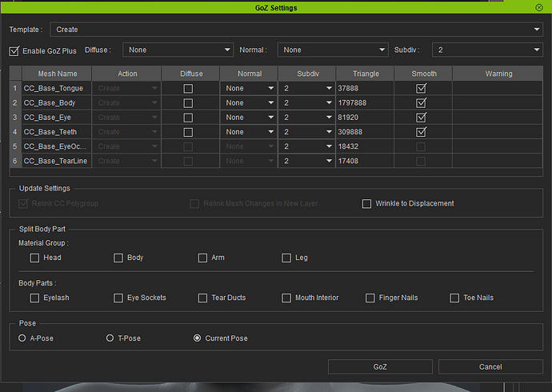Open the global Subdiv dropdown

click(x=487, y=50)
